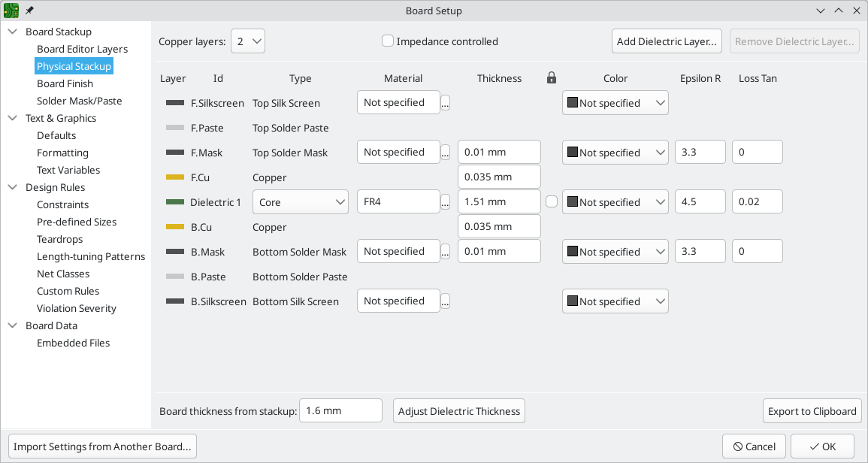The image size is (868, 463).
Task: Click the lock icon in Thickness header
Action: [552, 78]
